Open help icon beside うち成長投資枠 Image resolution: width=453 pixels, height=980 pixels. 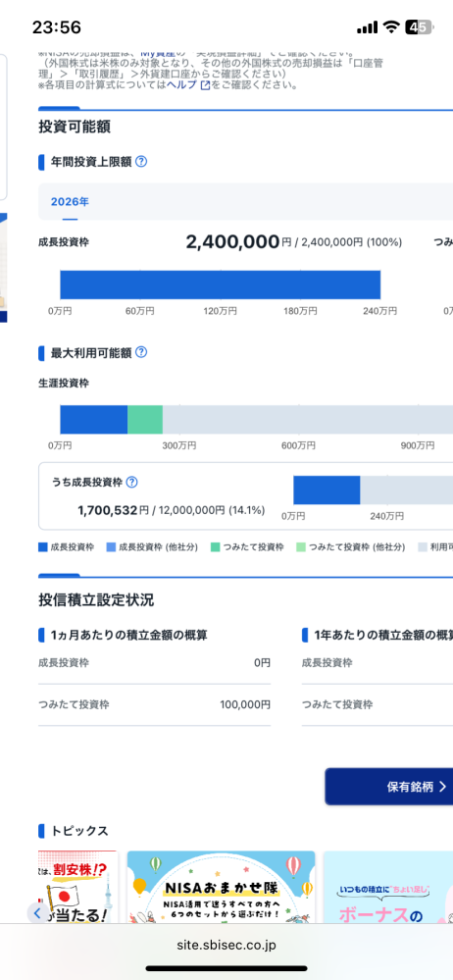click(x=131, y=482)
